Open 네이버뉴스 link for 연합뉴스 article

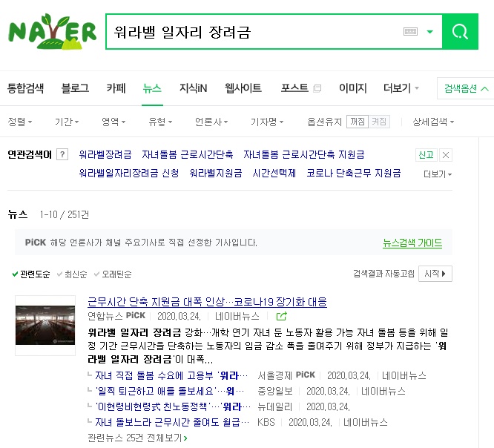tap(237, 316)
